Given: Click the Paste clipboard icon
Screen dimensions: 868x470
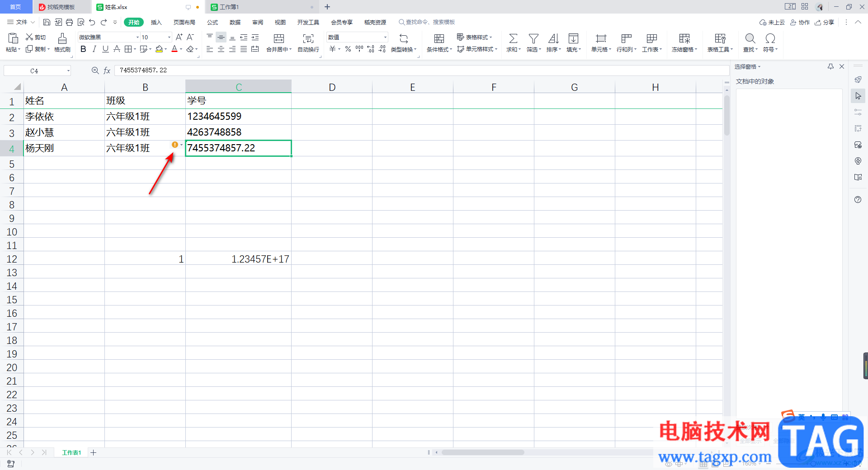Looking at the screenshot, I should [x=13, y=38].
